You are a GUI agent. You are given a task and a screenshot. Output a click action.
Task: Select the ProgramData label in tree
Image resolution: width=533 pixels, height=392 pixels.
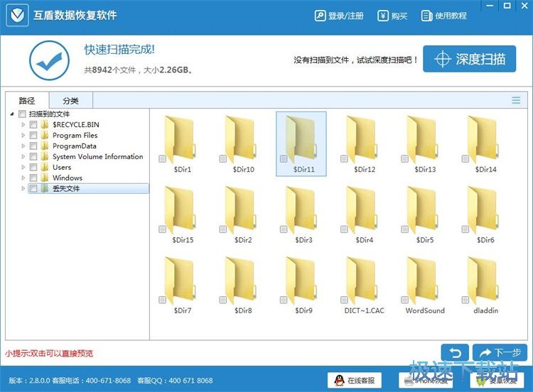75,146
